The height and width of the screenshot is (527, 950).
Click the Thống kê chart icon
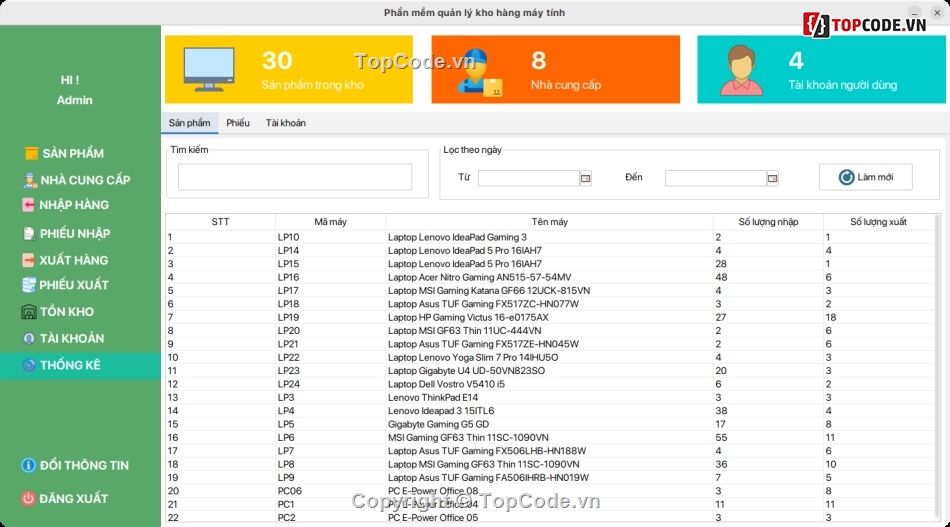pyautogui.click(x=28, y=365)
